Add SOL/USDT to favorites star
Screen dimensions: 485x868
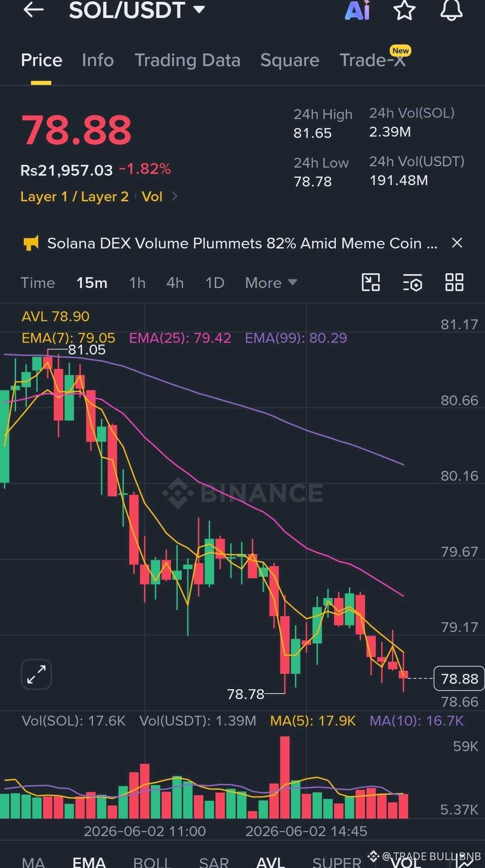[x=405, y=10]
